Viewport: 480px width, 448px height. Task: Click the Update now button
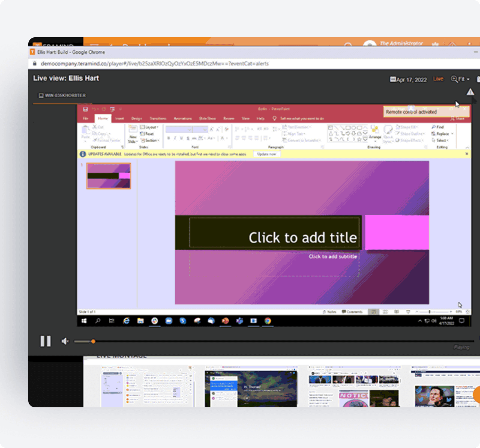click(x=266, y=154)
